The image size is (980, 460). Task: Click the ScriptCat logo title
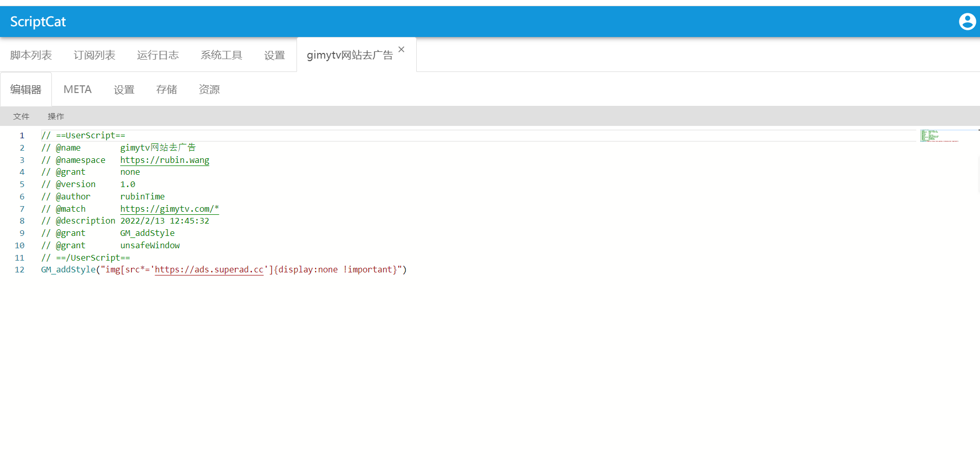point(38,22)
